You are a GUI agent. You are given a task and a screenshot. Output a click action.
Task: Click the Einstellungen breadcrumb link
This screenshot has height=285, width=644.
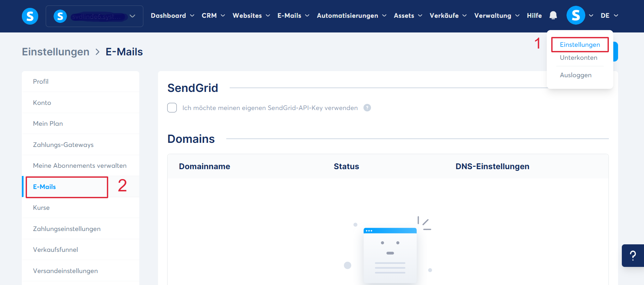click(x=56, y=52)
